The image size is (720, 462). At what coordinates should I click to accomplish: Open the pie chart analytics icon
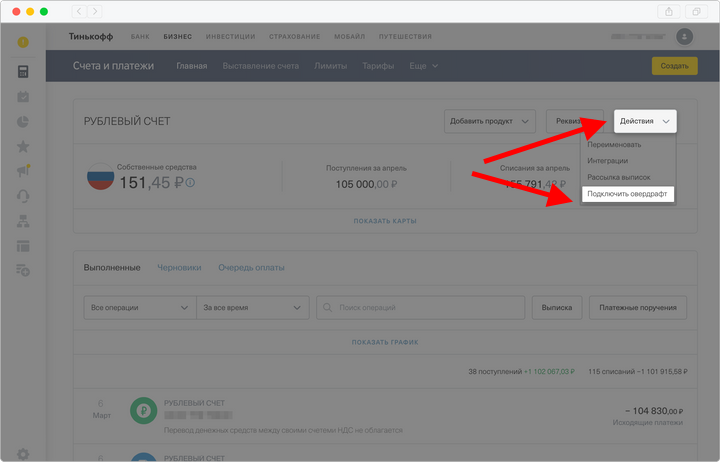23,122
